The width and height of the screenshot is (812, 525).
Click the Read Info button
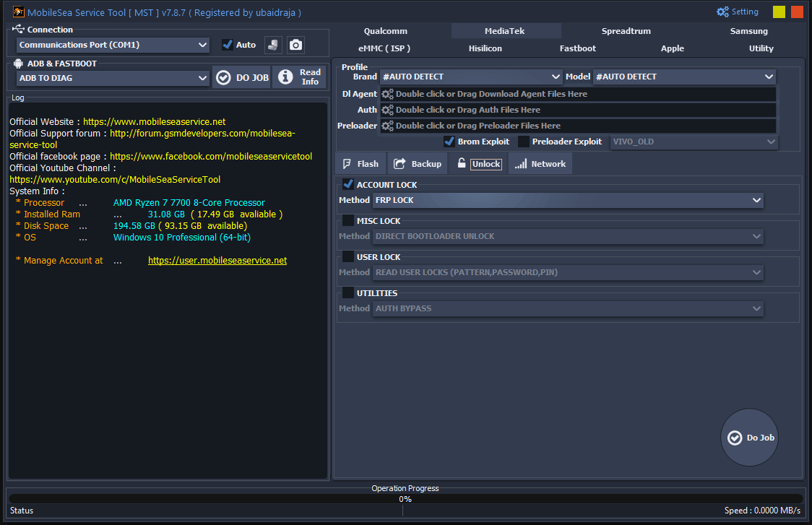299,77
